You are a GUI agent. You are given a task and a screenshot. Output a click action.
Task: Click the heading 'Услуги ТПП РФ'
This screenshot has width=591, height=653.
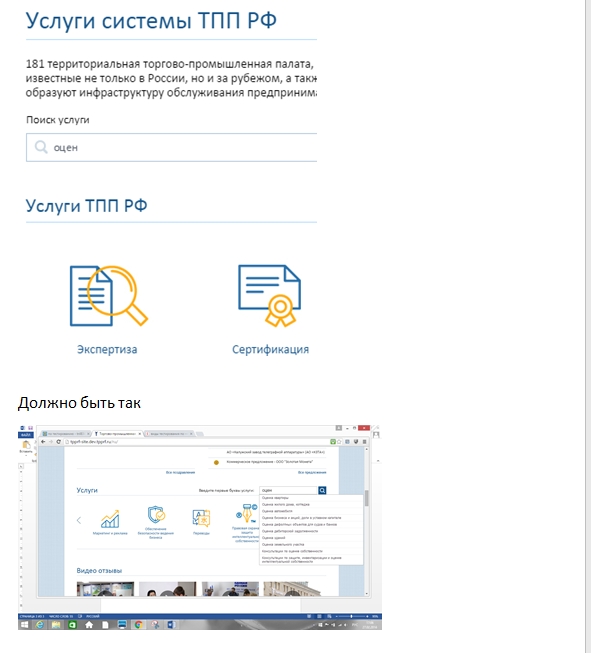(87, 205)
